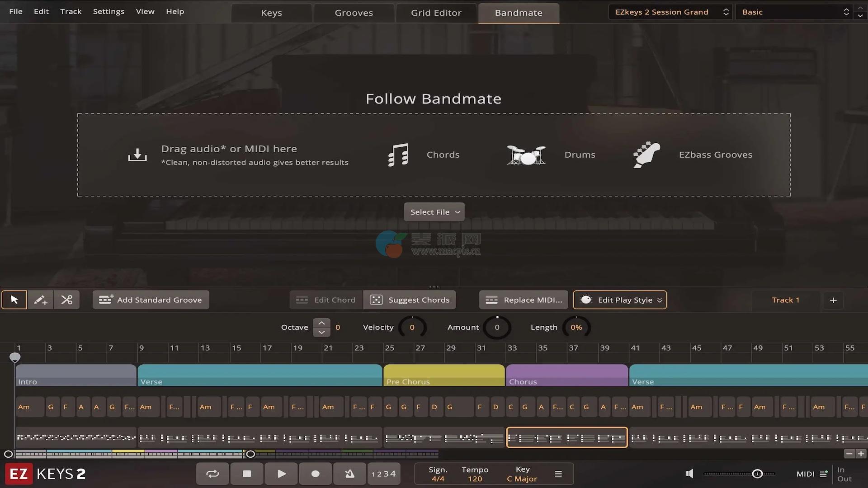This screenshot has height=488, width=868.
Task: Select the scissors split tool
Action: (67, 300)
